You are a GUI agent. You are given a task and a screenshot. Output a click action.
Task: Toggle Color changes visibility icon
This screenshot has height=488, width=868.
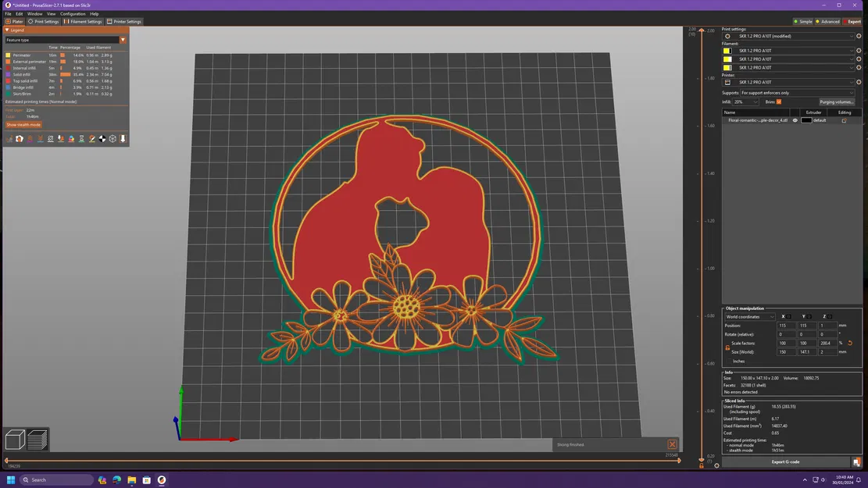click(71, 139)
